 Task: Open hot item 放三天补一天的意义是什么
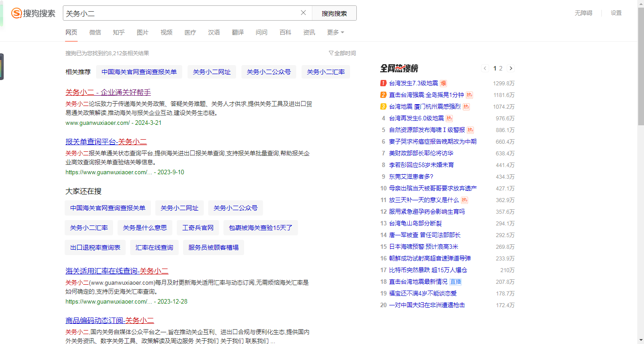424,200
